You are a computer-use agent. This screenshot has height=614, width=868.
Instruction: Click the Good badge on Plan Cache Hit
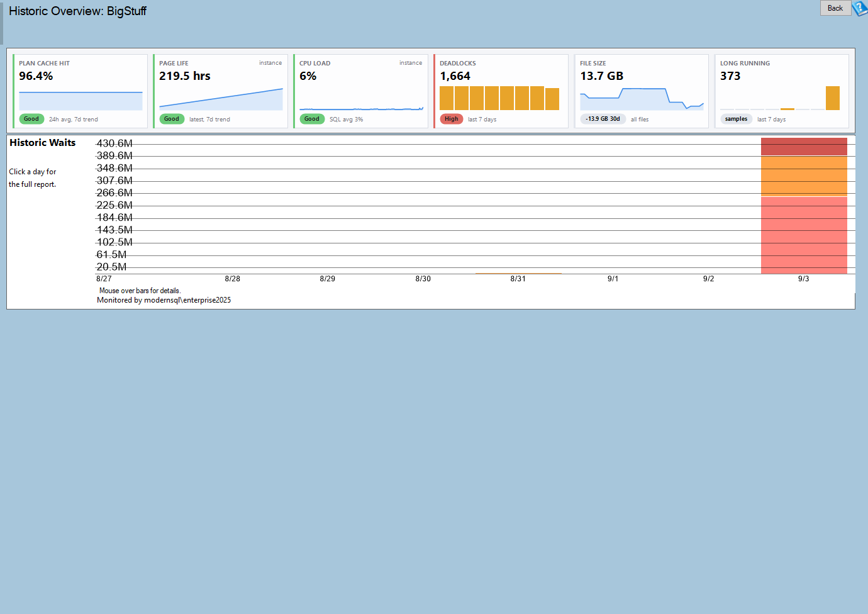click(31, 119)
